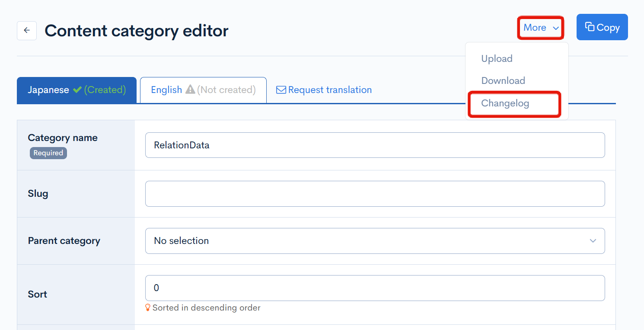Click the chevron next to More
644x330 pixels.
[555, 28]
